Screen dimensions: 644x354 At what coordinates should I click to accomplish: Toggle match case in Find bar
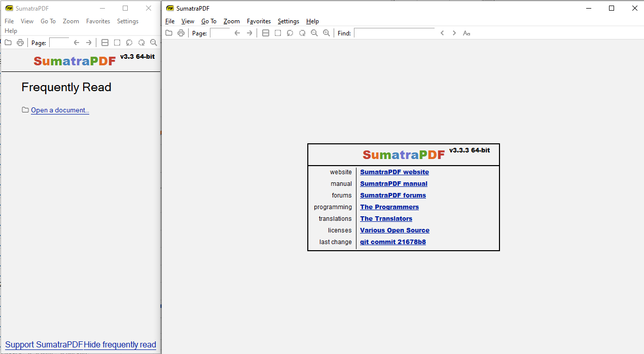coord(466,32)
